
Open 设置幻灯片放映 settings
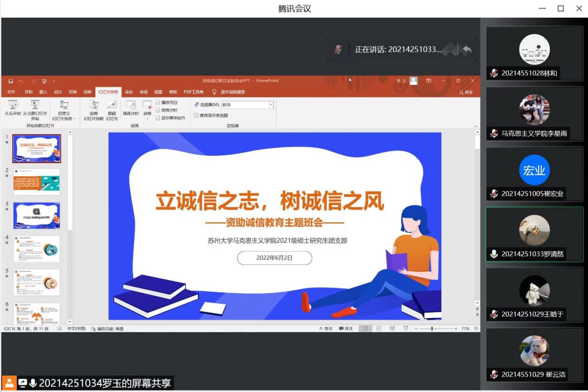click(94, 105)
